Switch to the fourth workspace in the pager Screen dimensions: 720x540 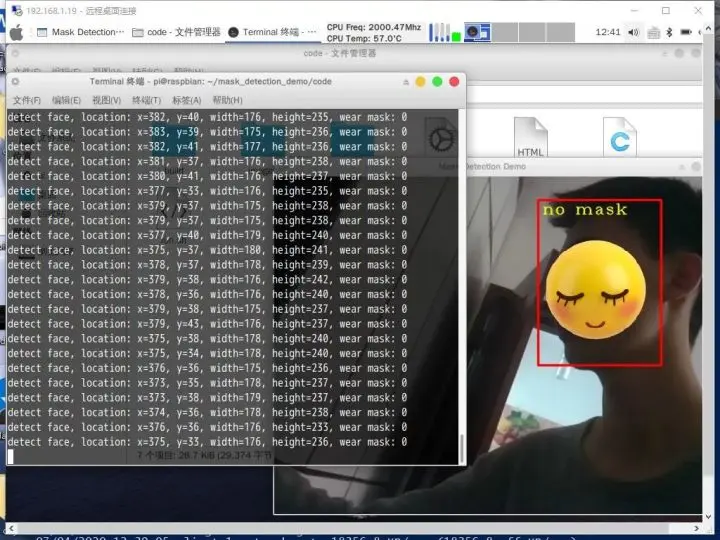(x=561, y=32)
